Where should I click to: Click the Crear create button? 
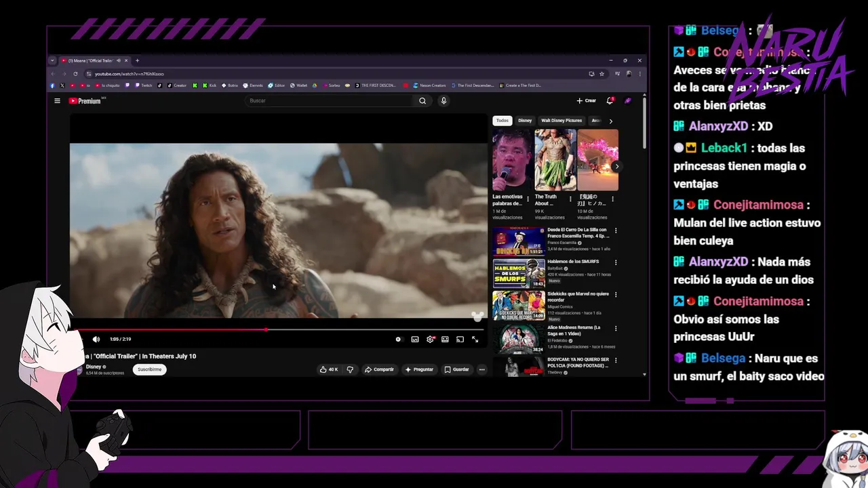pos(587,101)
